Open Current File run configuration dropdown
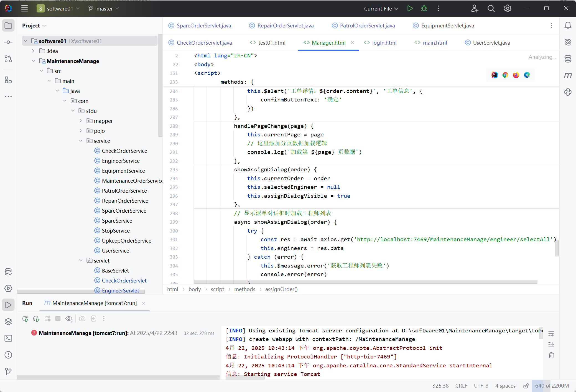Screen dimensions: 576x392 point(381,9)
